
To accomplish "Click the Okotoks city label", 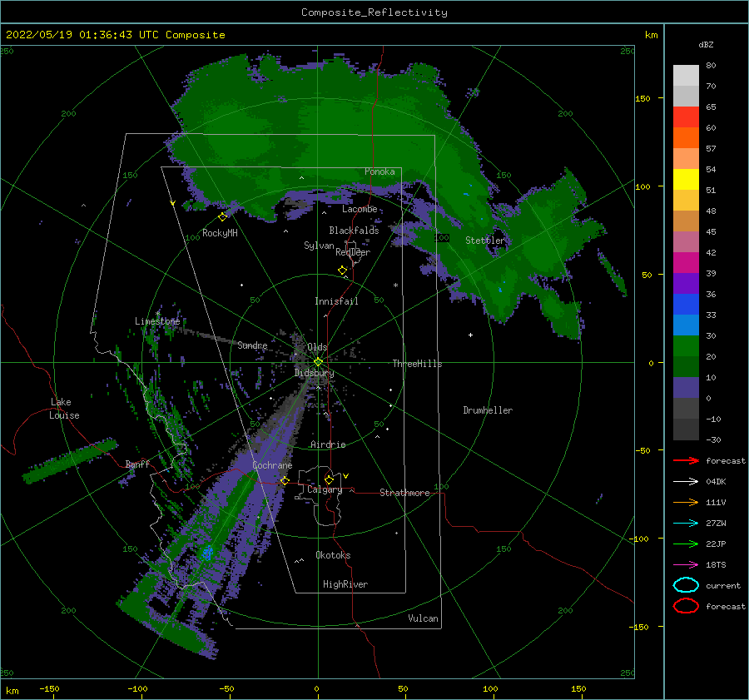I will tap(333, 555).
